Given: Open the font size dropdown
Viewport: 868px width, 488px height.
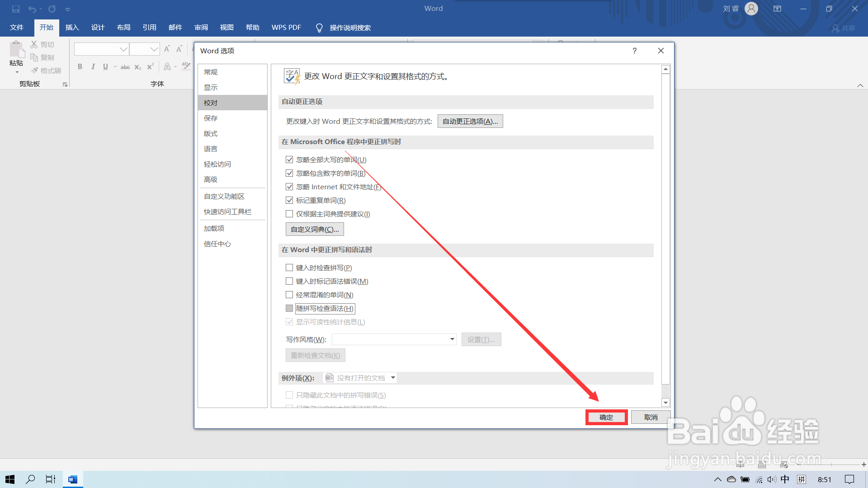Looking at the screenshot, I should tap(154, 49).
